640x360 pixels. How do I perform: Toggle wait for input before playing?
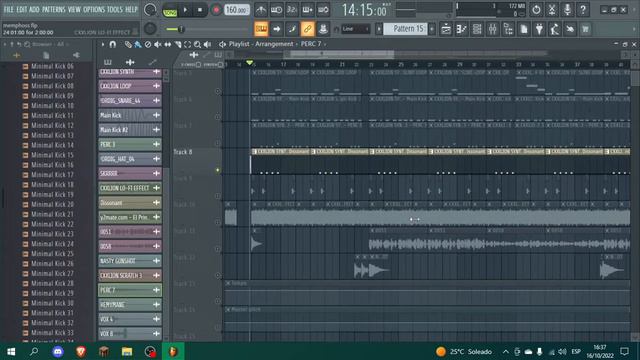pyautogui.click(x=276, y=10)
